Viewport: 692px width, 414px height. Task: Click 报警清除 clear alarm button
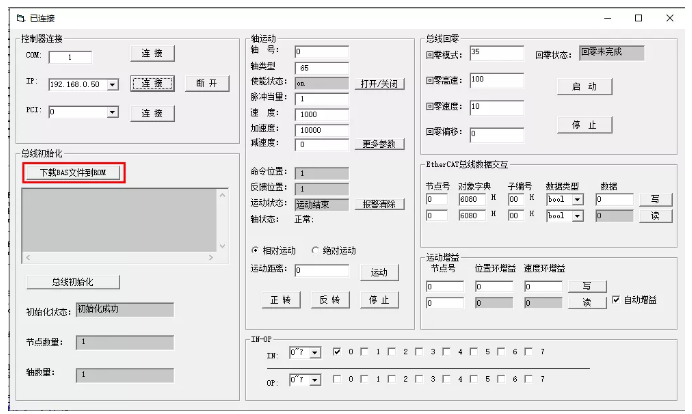point(380,204)
